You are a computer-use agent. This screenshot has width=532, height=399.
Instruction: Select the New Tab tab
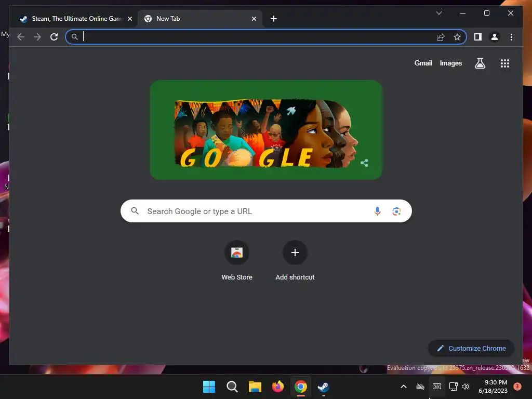200,19
